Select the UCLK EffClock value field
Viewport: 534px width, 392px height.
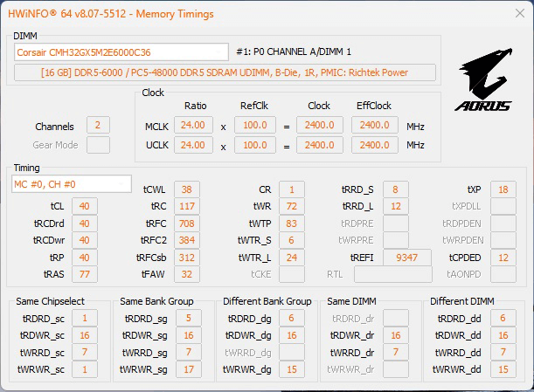[x=374, y=145]
